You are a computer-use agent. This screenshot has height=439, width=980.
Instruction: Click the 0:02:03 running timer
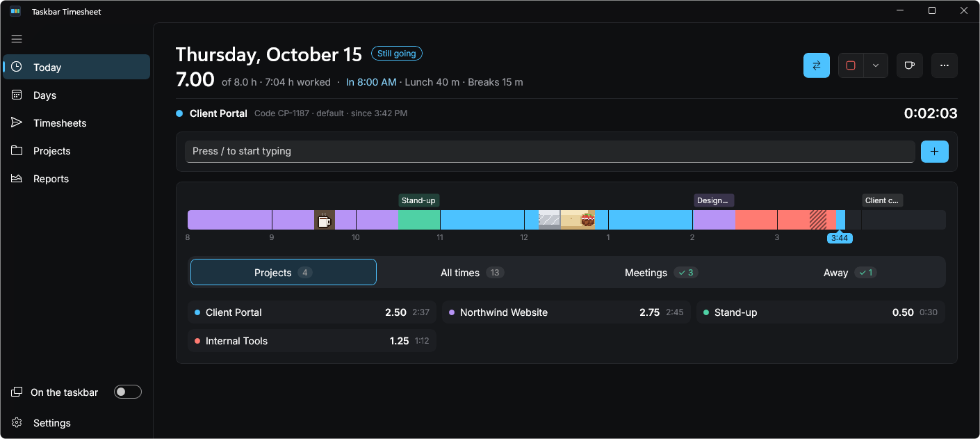[x=930, y=113]
